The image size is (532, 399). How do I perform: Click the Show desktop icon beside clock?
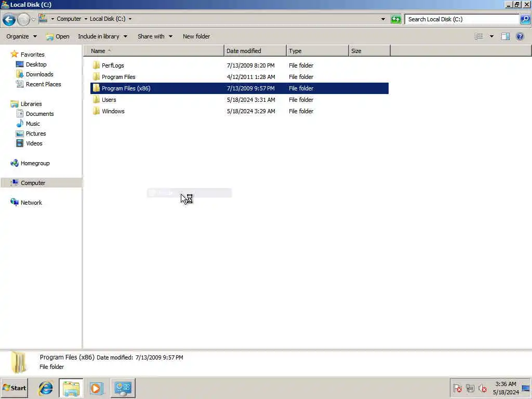click(x=526, y=388)
